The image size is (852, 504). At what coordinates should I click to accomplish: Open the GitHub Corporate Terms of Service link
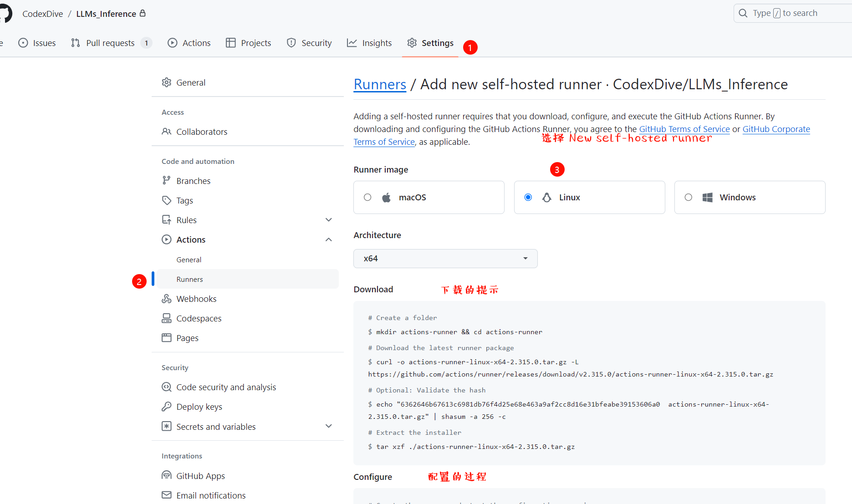[776, 129]
